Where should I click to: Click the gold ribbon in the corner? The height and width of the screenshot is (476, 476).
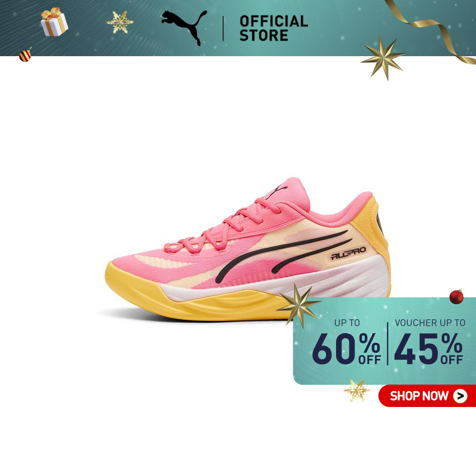431,30
